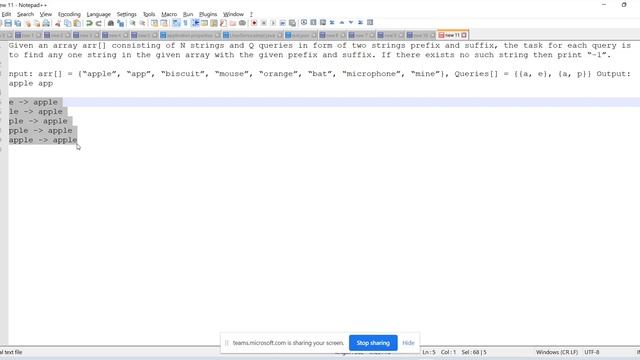Open the Language menu
The width and height of the screenshot is (640, 360).
tap(98, 14)
